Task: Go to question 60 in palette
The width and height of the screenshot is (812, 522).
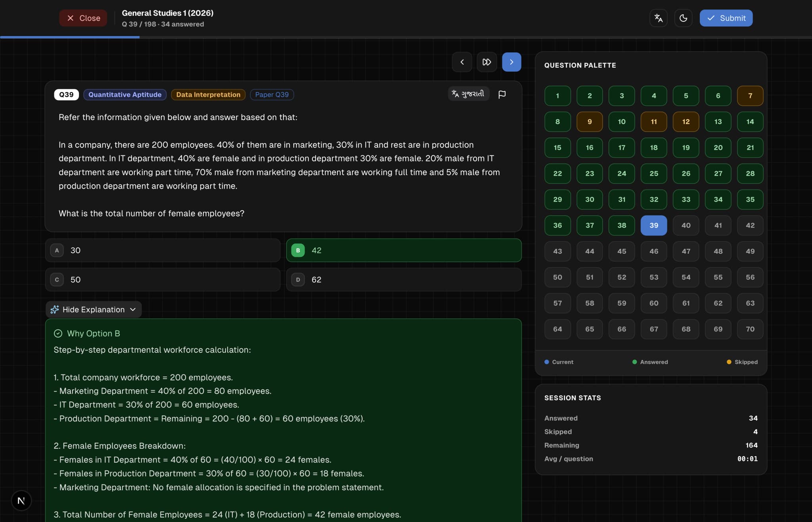Action: 654,304
